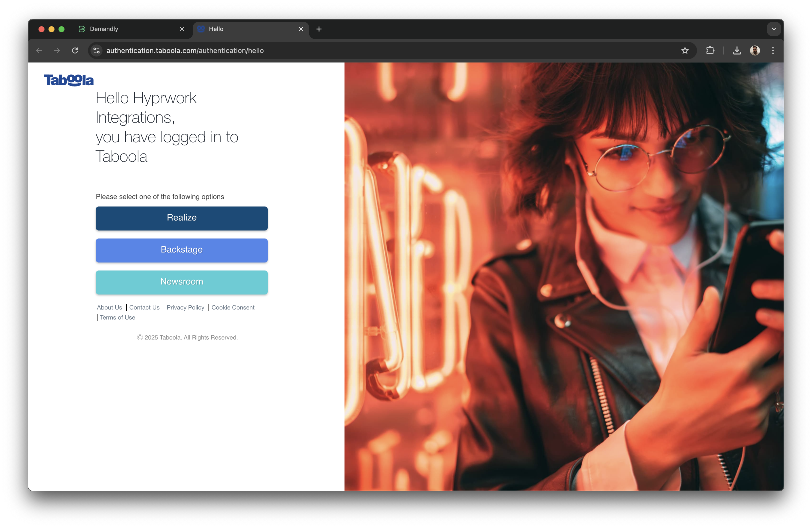Bookmark this page with the star icon

tap(684, 50)
